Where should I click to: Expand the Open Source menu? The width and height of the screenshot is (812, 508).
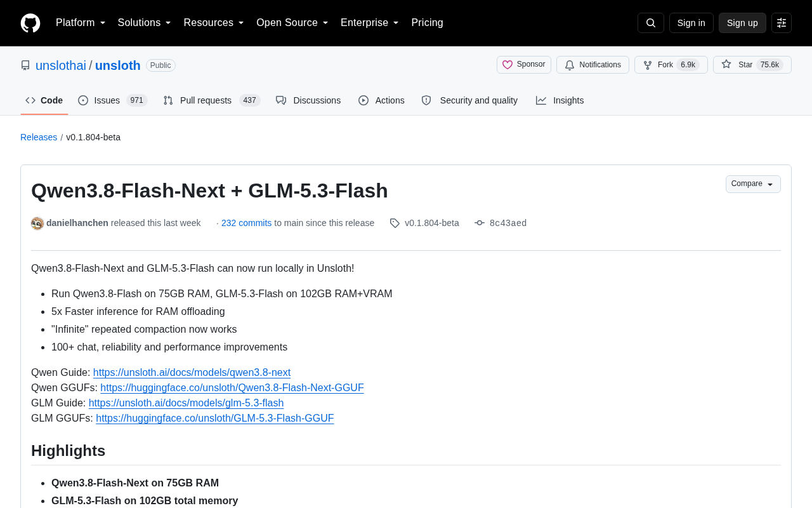292,23
